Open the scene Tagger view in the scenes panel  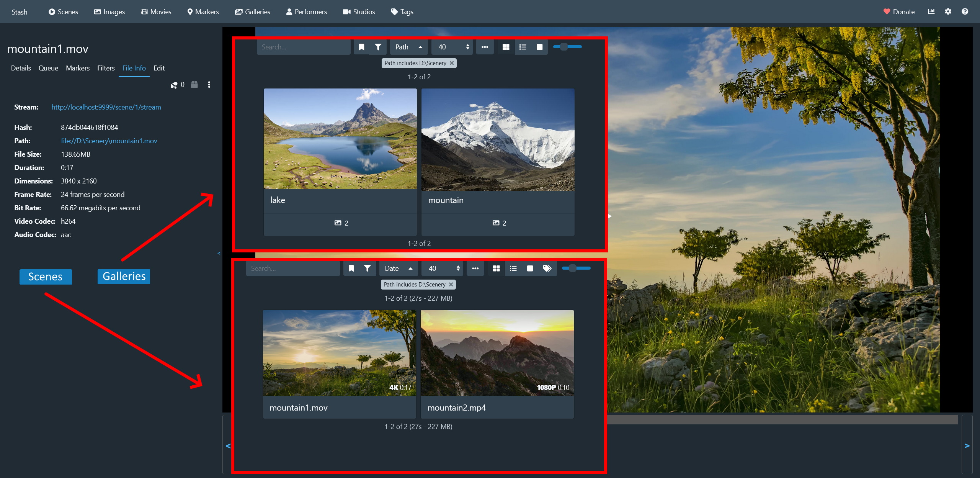click(547, 268)
